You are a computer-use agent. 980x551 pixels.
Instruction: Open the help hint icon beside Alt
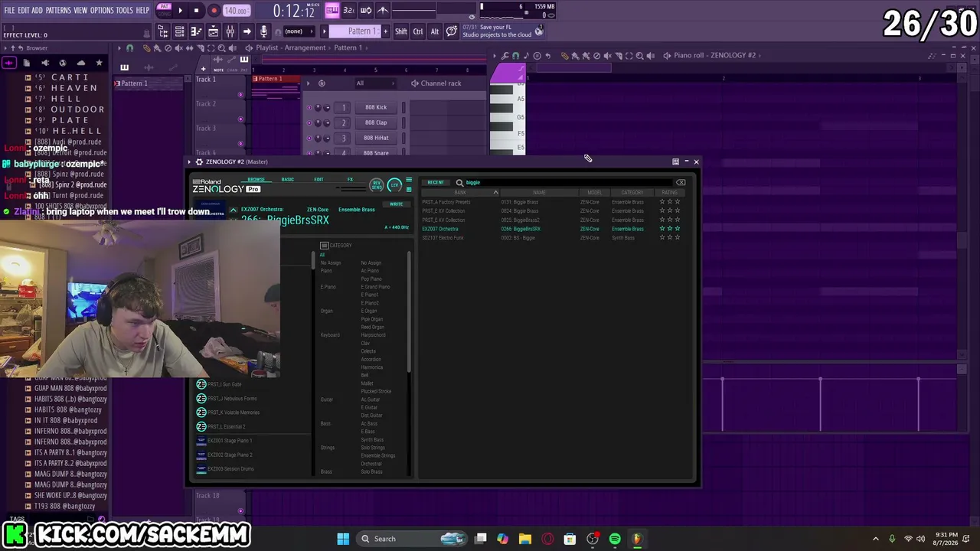pyautogui.click(x=452, y=31)
